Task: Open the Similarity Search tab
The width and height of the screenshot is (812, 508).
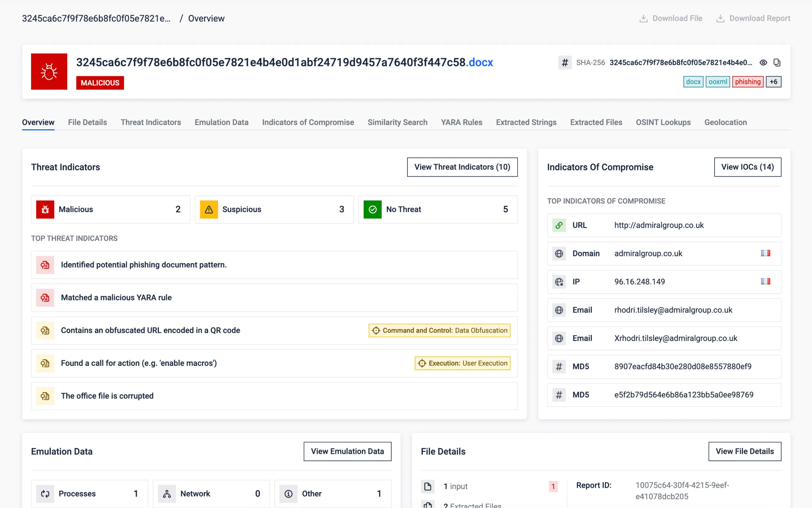Action: pyautogui.click(x=397, y=122)
